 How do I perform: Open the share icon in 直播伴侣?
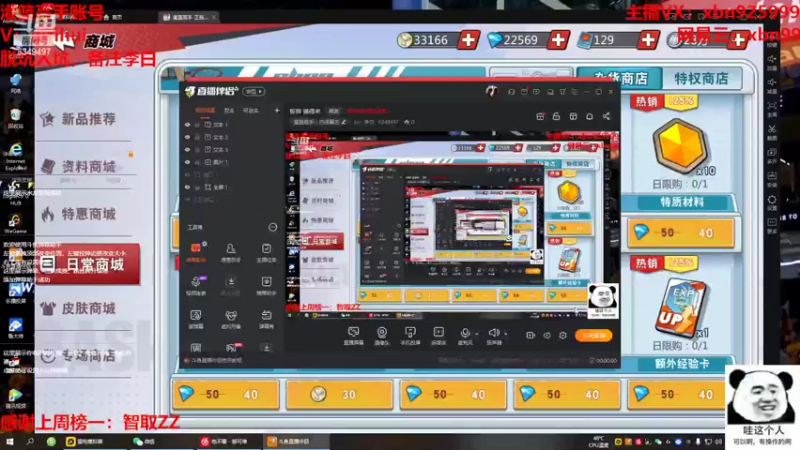[606, 116]
